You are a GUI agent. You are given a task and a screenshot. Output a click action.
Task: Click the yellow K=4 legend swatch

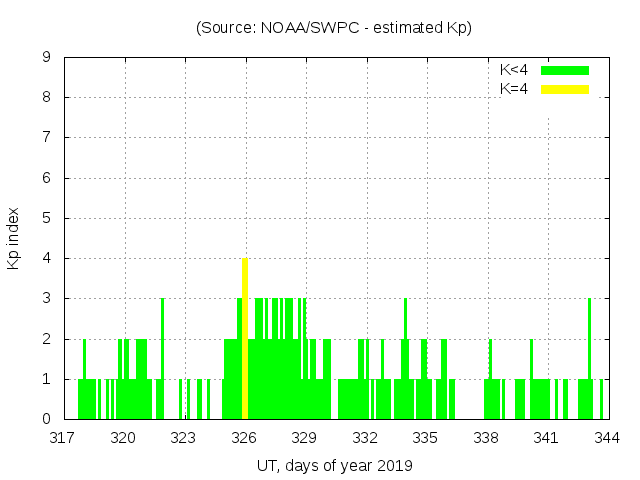point(565,89)
